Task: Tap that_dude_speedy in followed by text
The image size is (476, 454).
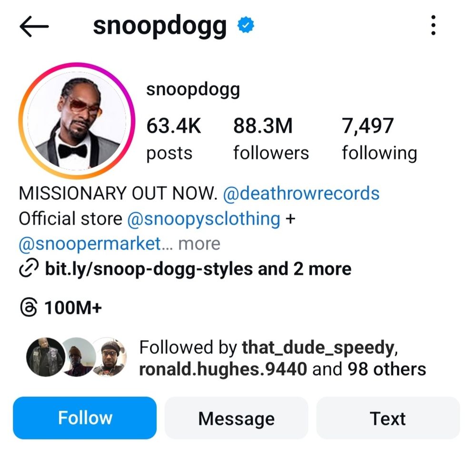Action: coord(318,347)
